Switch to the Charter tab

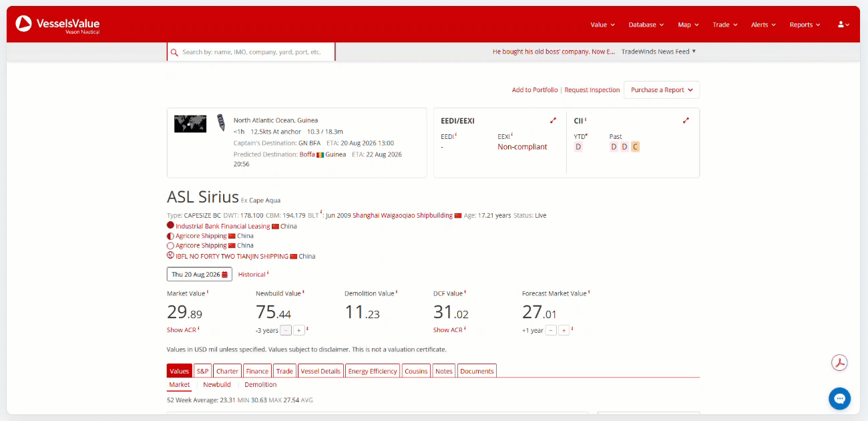coord(228,371)
